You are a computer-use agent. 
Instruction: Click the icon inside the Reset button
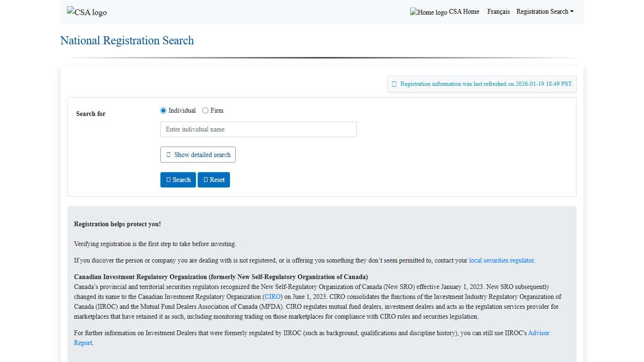[x=205, y=180]
